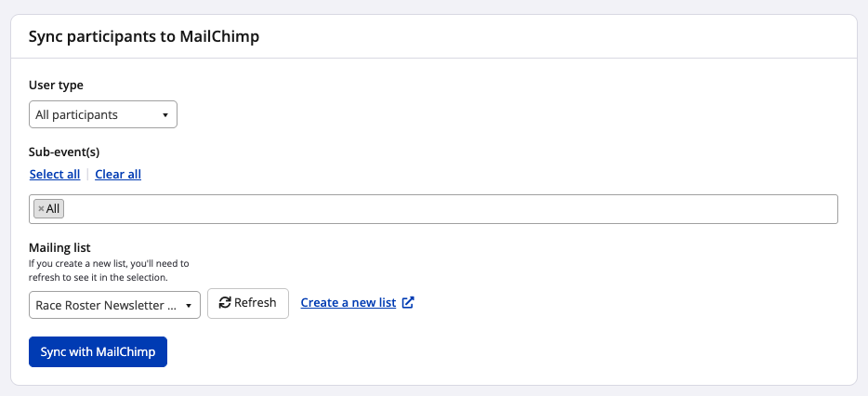868x396 pixels.
Task: Click the external link icon beside Create a new list
Action: click(x=408, y=303)
